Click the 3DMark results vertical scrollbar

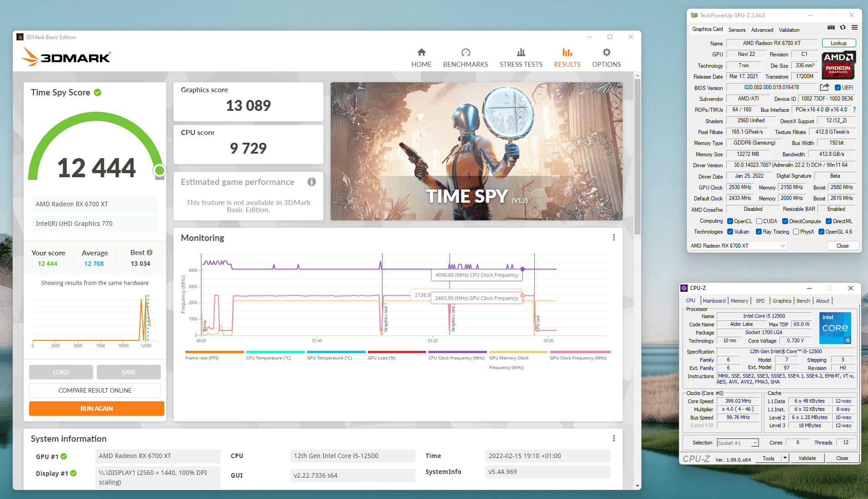pos(637,157)
